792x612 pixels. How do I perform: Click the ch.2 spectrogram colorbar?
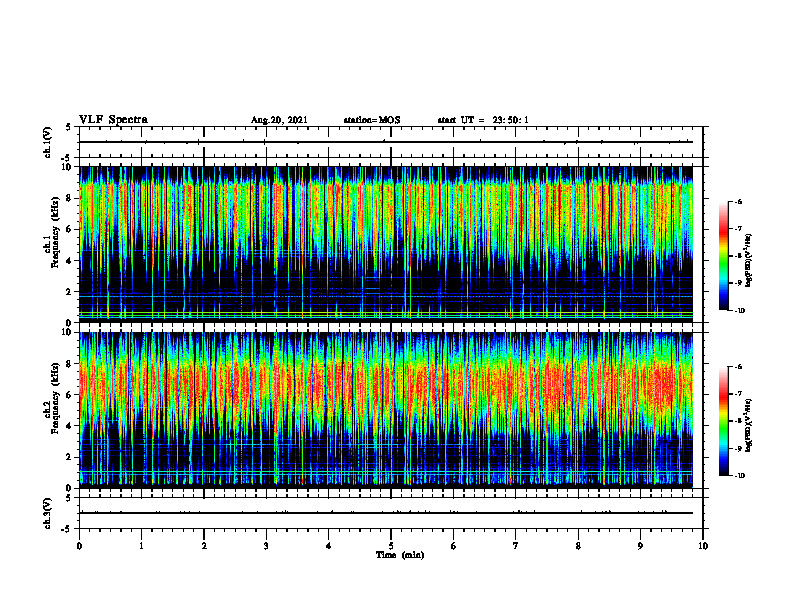(x=724, y=421)
